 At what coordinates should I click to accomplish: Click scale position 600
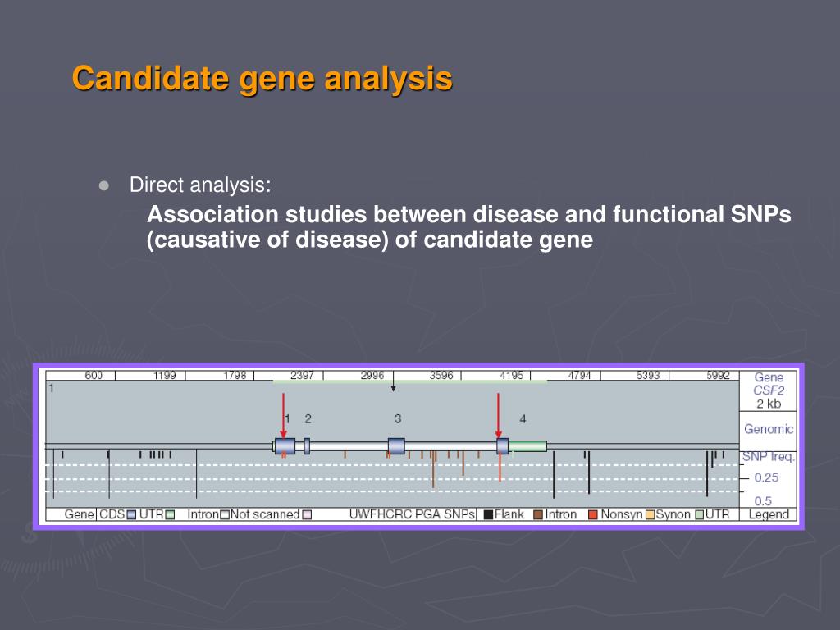94,376
